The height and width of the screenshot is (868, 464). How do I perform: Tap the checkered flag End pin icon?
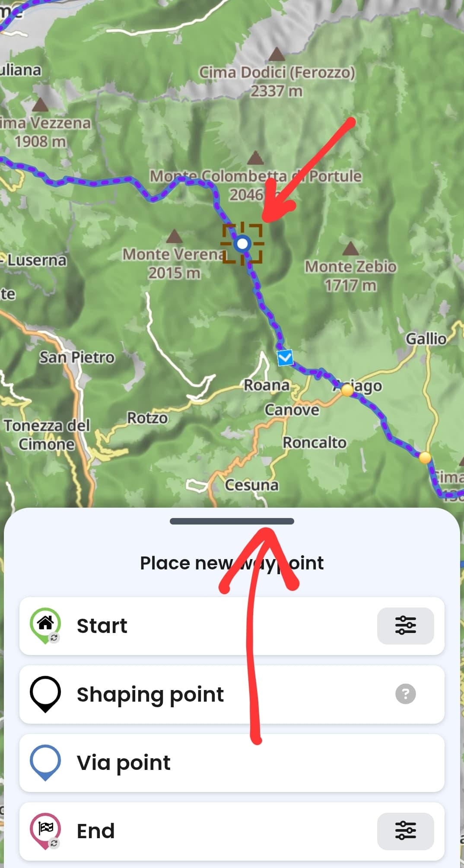45,831
